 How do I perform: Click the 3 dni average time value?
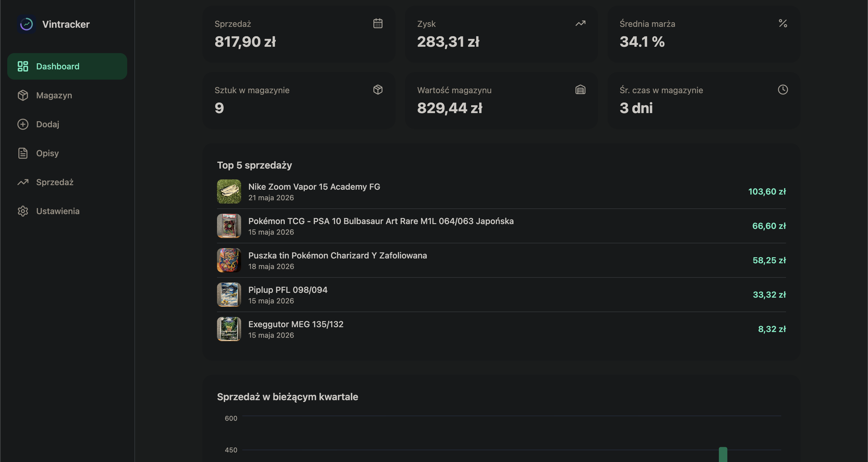[x=636, y=108]
